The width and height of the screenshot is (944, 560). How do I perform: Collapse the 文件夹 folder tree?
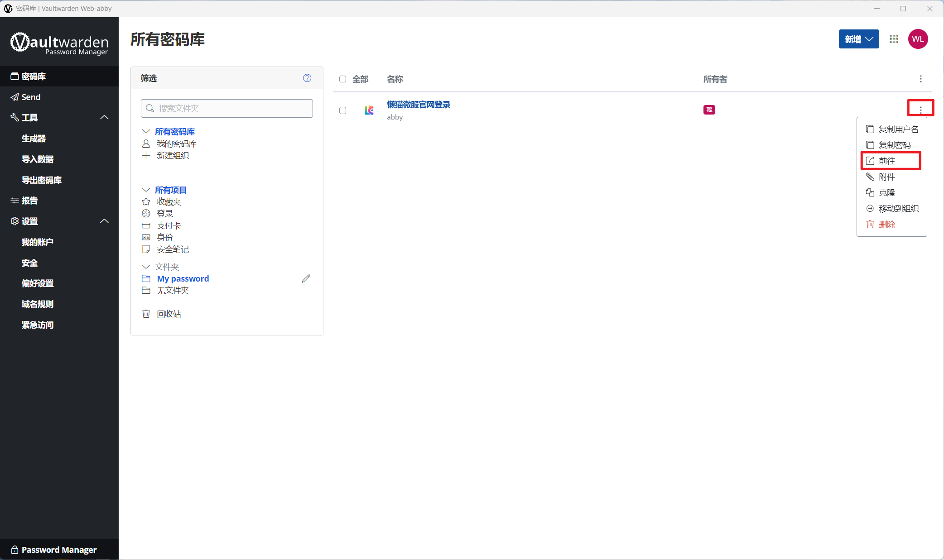tap(146, 267)
